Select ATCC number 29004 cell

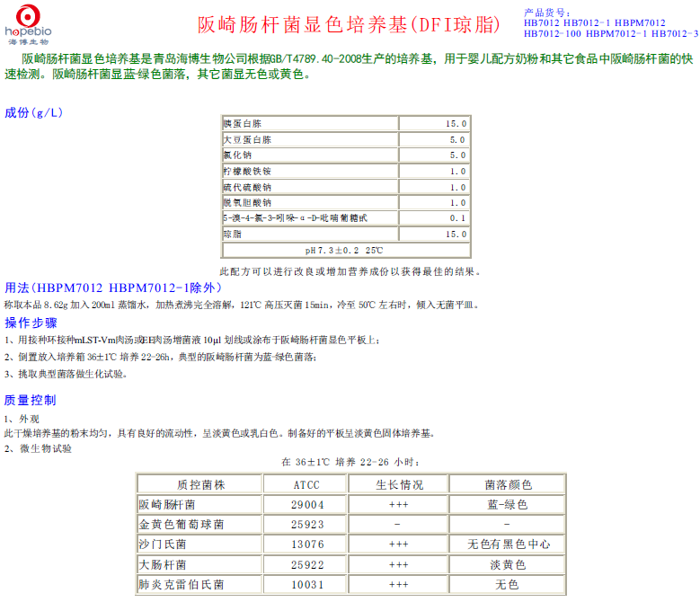pyautogui.click(x=306, y=505)
